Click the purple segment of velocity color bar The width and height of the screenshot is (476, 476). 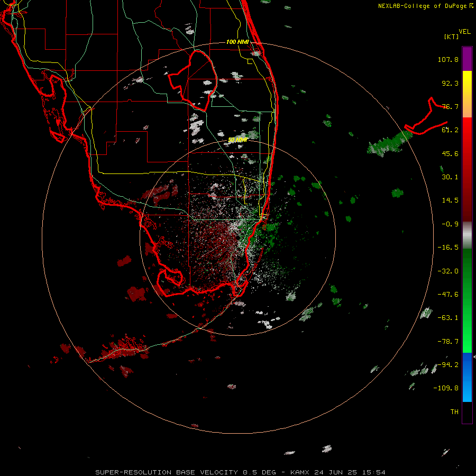467,59
